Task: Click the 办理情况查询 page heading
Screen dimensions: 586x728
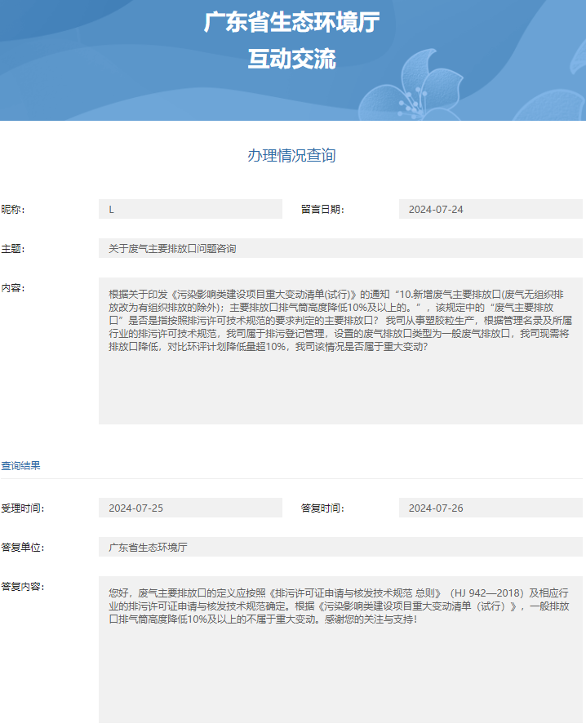Action: point(292,155)
